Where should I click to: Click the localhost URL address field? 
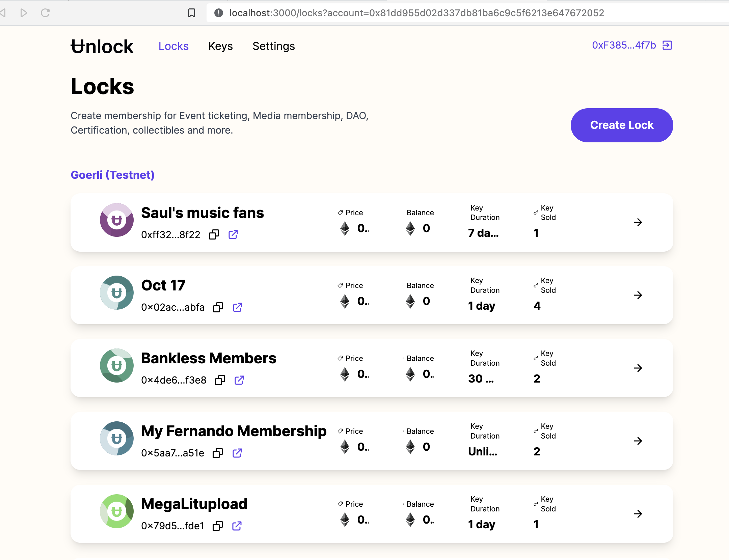click(416, 13)
